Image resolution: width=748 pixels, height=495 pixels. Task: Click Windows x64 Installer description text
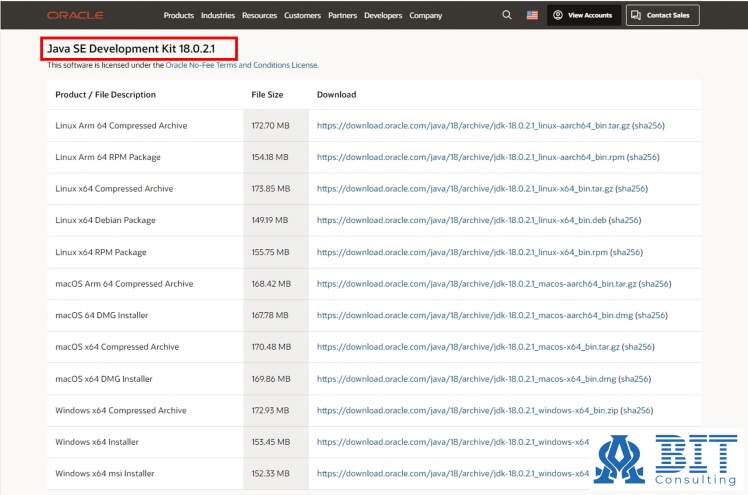coord(97,442)
